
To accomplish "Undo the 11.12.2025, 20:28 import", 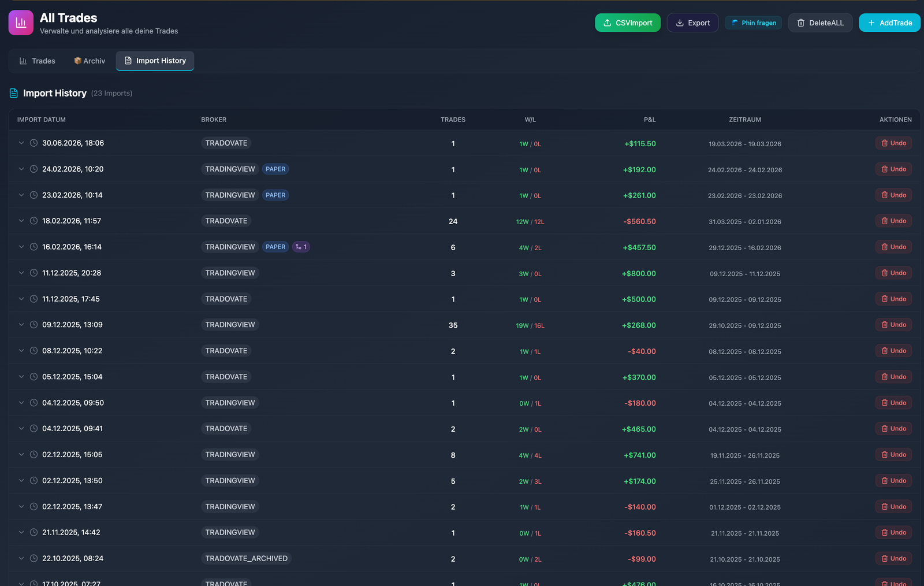I will pos(893,273).
